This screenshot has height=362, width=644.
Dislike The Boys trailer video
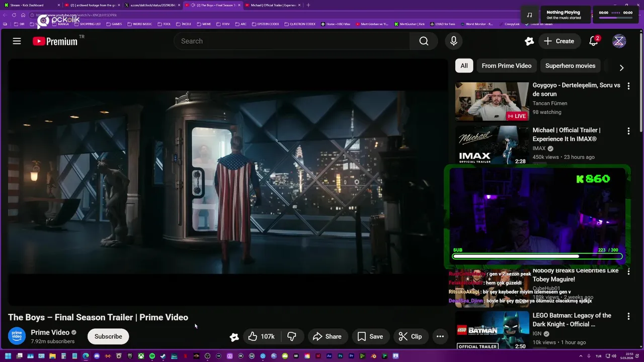click(292, 336)
